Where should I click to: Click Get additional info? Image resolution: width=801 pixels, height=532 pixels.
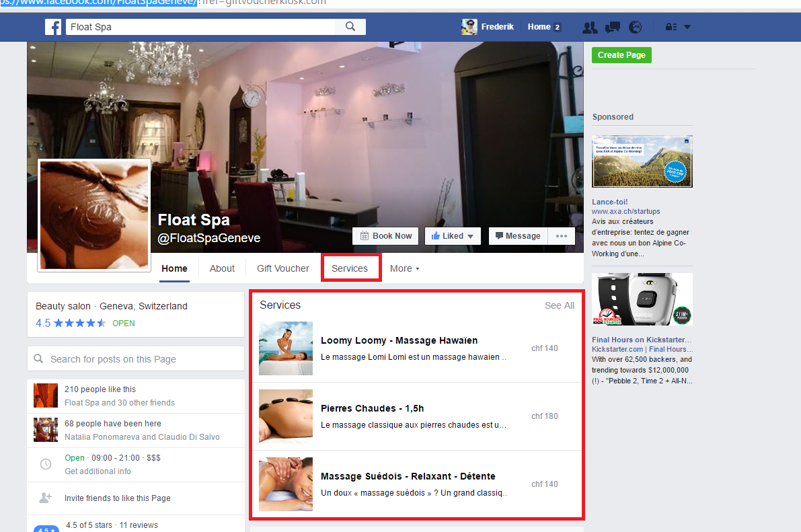[x=98, y=471]
